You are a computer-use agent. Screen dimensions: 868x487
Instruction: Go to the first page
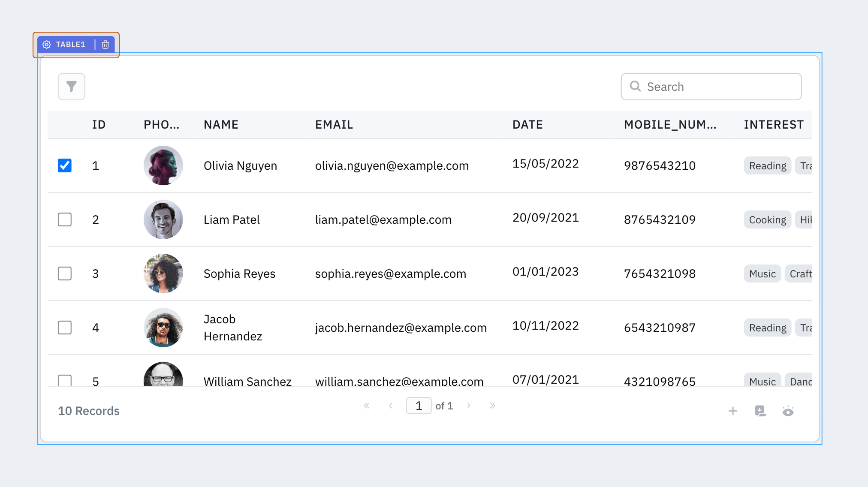(x=367, y=406)
